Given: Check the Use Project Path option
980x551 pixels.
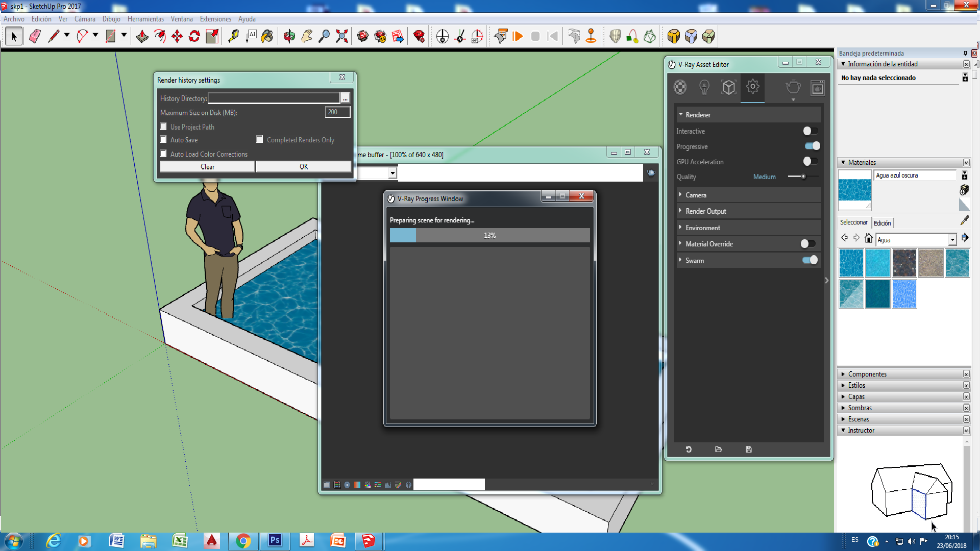Looking at the screenshot, I should pos(163,127).
